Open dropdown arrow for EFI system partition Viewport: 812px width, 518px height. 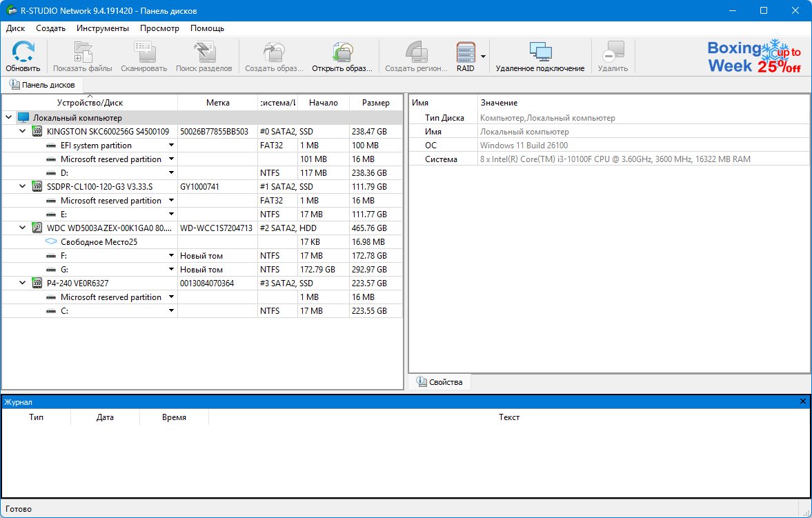click(x=171, y=146)
